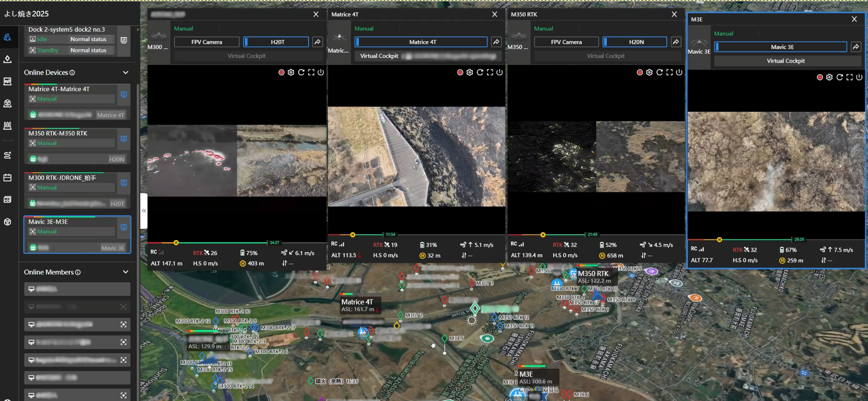Image resolution: width=868 pixels, height=401 pixels.
Task: Power off the M350 RTK livestream
Action: [x=679, y=72]
